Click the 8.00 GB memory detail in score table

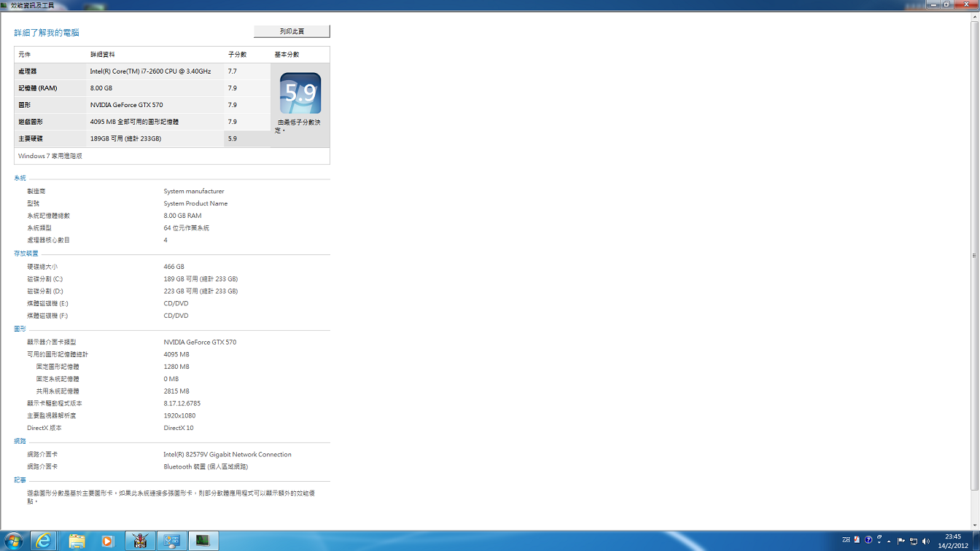(101, 88)
